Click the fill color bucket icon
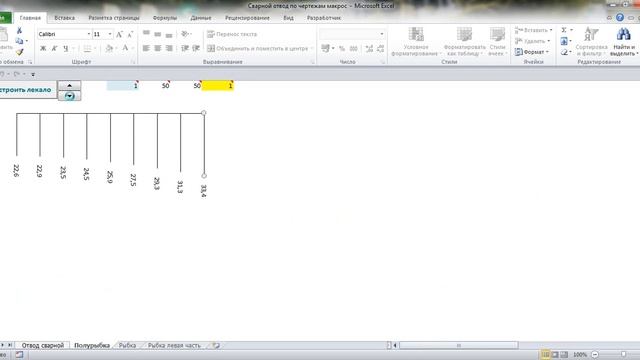 [109, 49]
